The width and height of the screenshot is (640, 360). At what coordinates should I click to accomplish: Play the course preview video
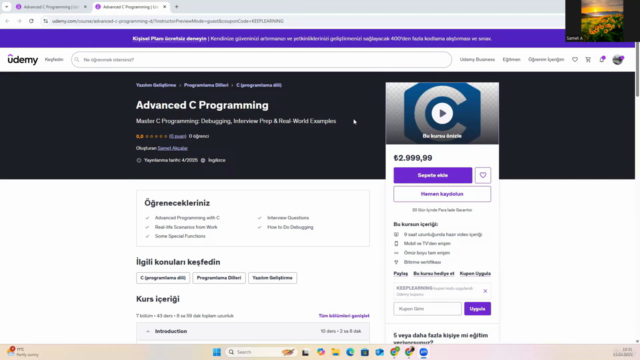442,113
